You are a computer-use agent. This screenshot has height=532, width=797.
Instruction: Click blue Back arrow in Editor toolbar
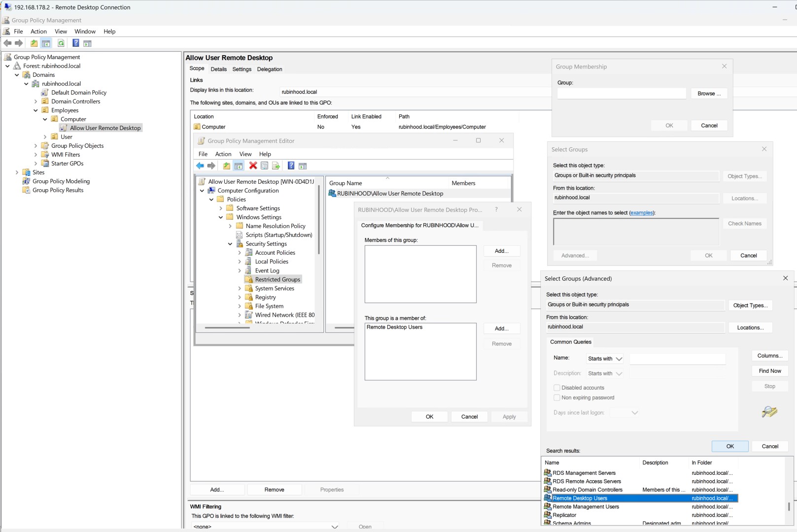(200, 166)
